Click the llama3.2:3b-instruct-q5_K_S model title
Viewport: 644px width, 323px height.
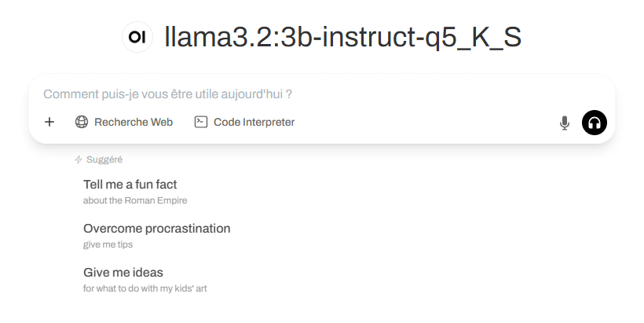[x=342, y=37]
